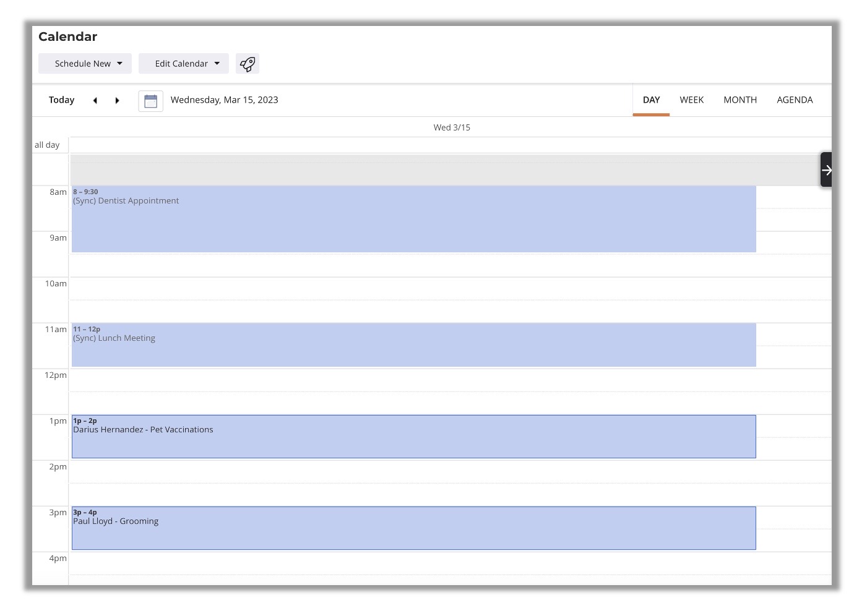Go to the previous day arrow
The image size is (854, 616).
(95, 100)
